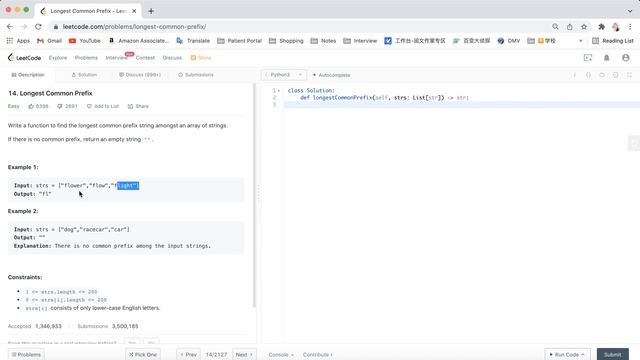Open the browser zoom magnifier icon

click(x=555, y=27)
